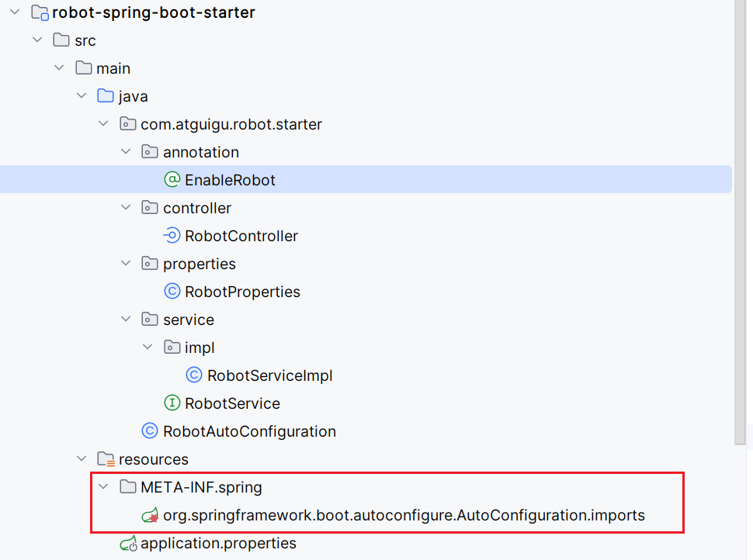Select the controller package label
Image resolution: width=753 pixels, height=560 pixels.
tap(197, 208)
